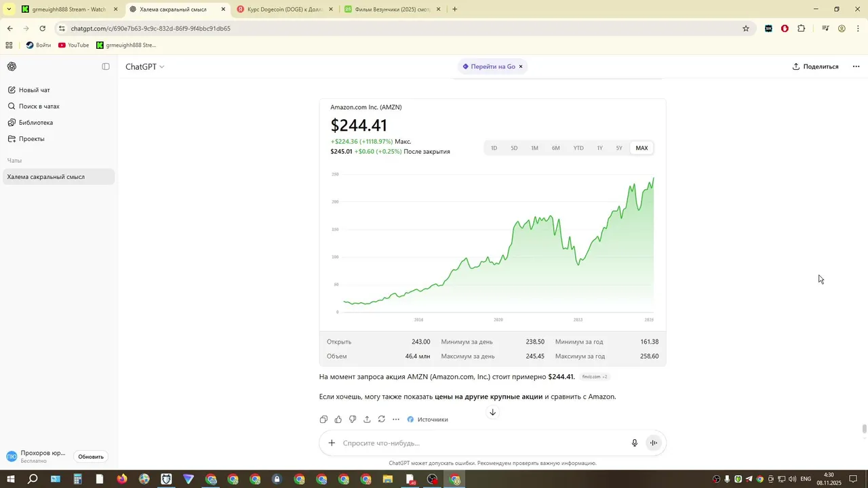
Task: Click the stock price text '$244.41'
Action: 359,125
